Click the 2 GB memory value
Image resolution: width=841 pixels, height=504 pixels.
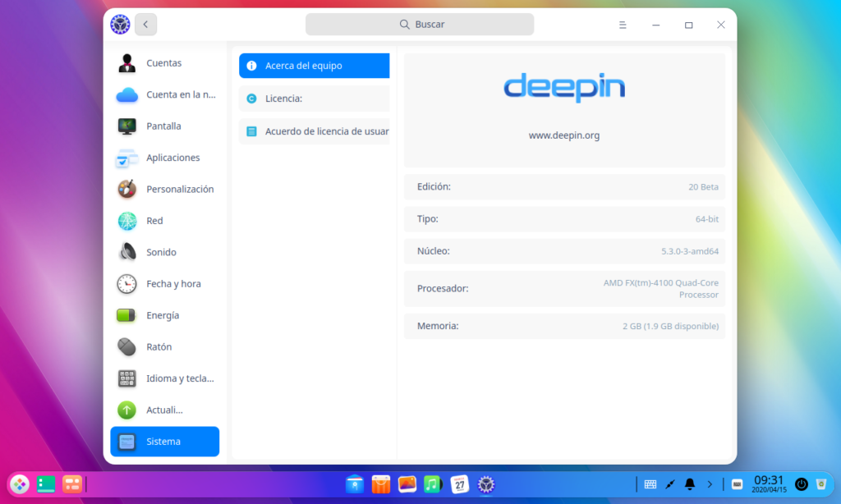point(670,327)
